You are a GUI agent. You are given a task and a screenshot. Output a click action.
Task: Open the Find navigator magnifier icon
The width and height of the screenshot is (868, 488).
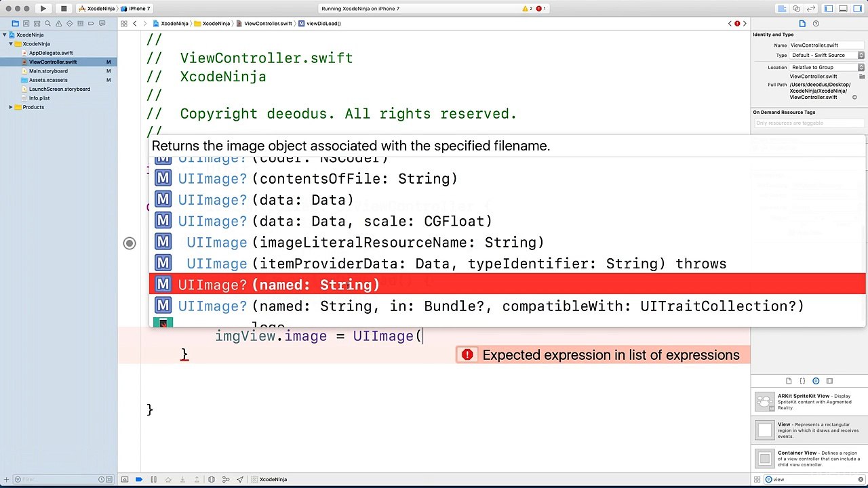[x=47, y=24]
